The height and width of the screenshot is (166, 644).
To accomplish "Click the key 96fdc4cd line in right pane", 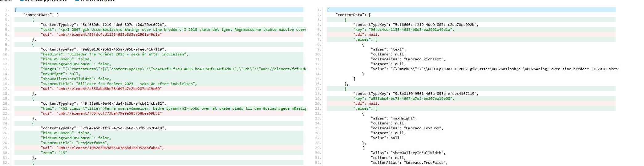I will click(x=403, y=30).
